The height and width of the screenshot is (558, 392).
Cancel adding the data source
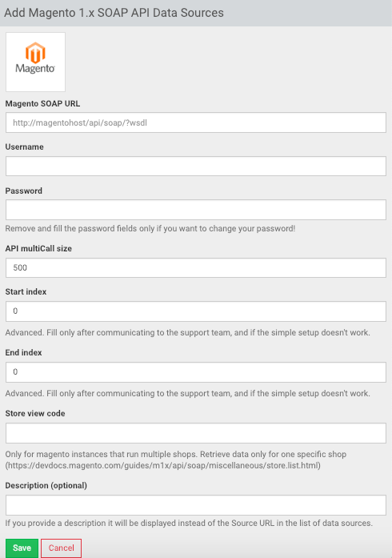(x=61, y=548)
